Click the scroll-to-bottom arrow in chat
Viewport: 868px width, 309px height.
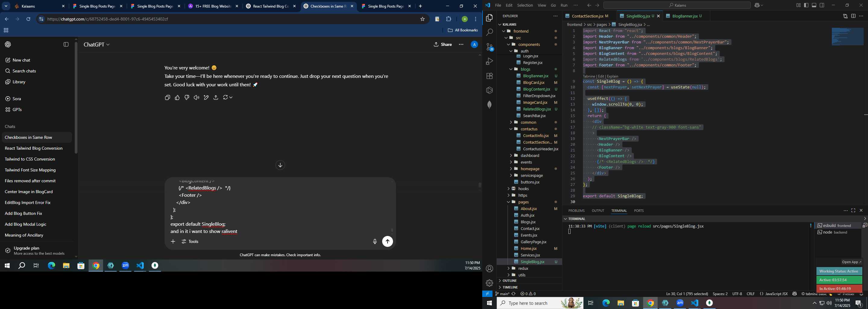tap(280, 165)
